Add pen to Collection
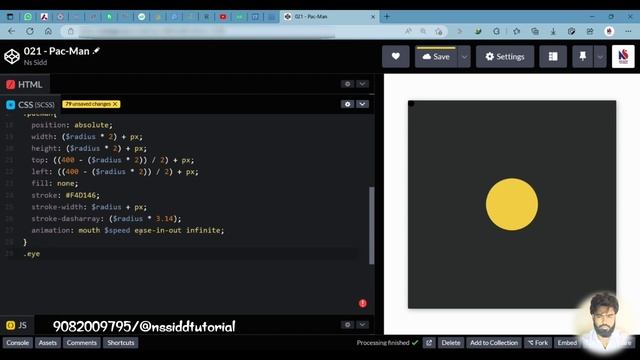Image resolution: width=640 pixels, height=360 pixels. point(494,342)
